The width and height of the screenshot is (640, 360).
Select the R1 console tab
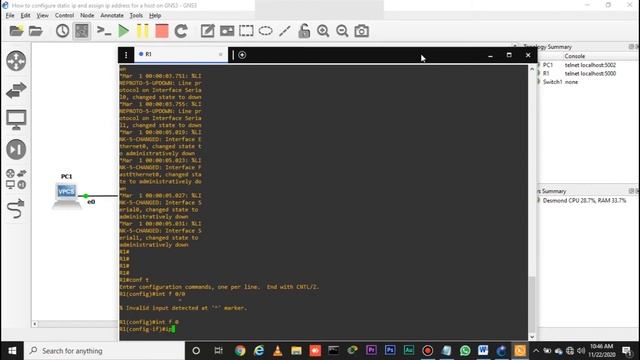(181, 54)
